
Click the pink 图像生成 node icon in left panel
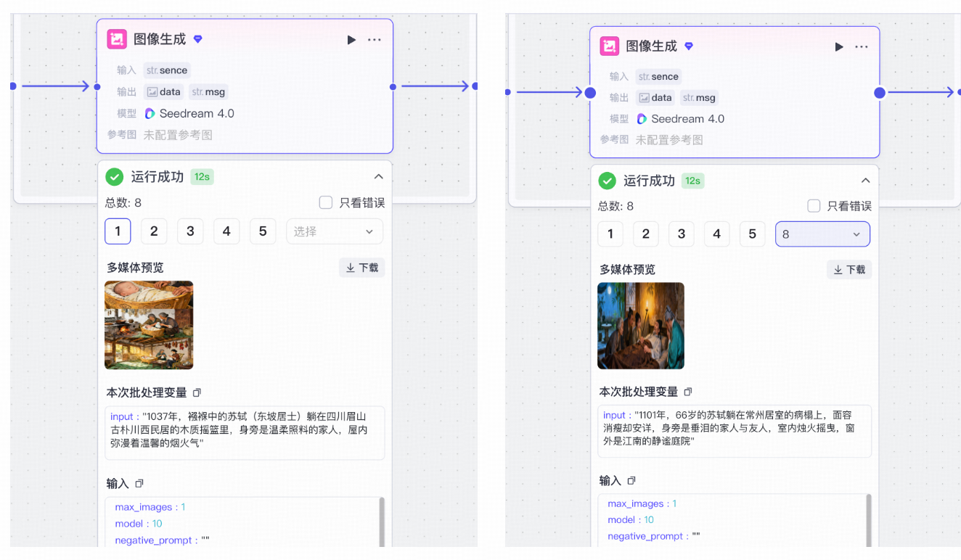pyautogui.click(x=117, y=39)
